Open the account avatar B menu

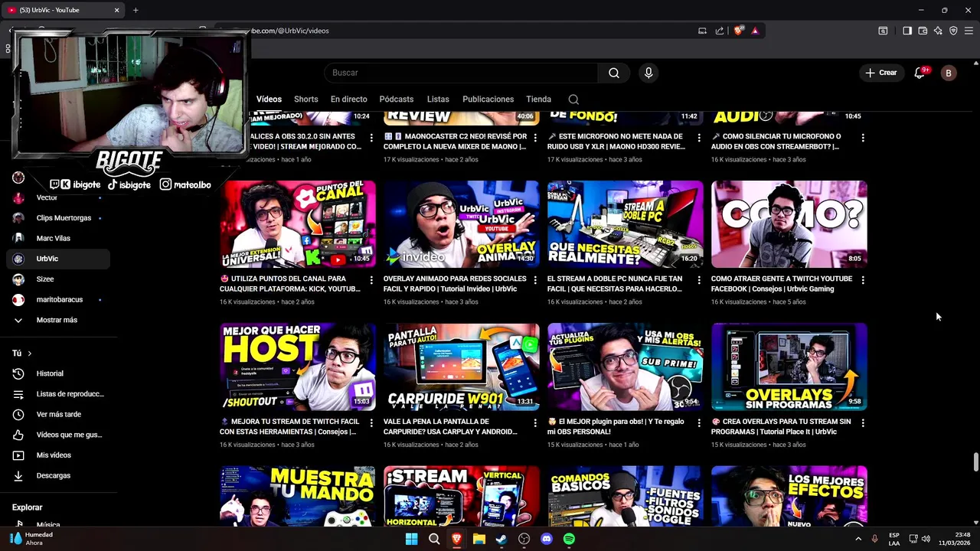tap(949, 73)
